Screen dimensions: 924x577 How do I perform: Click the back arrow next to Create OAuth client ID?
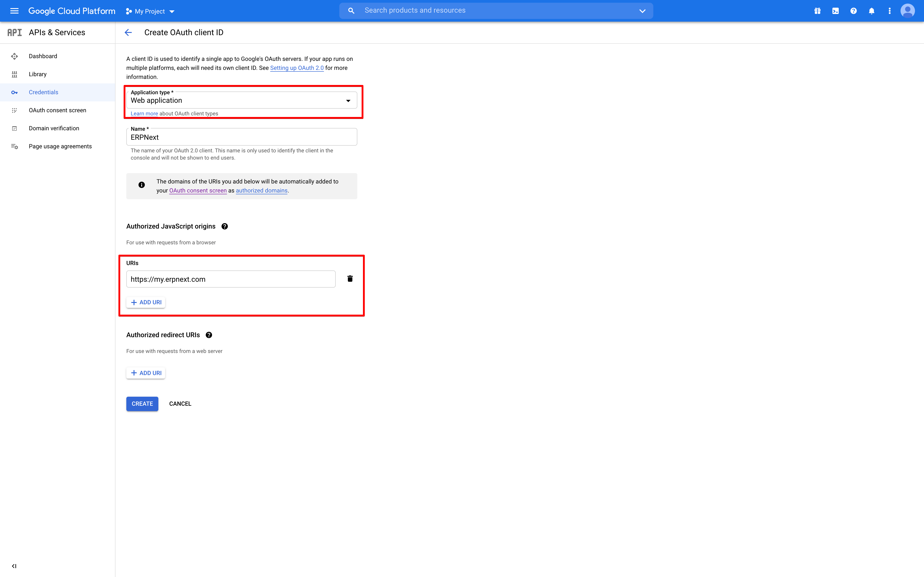point(128,32)
